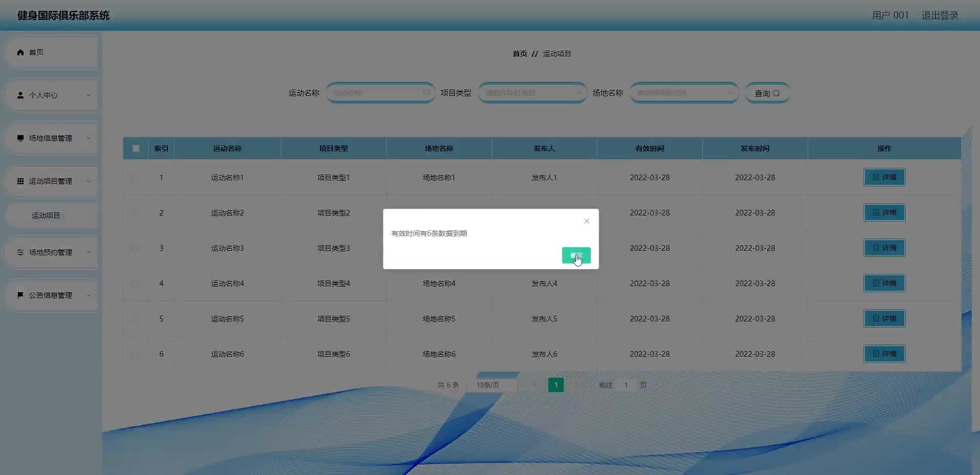
Task: Click the previous page arrow
Action: tap(536, 385)
